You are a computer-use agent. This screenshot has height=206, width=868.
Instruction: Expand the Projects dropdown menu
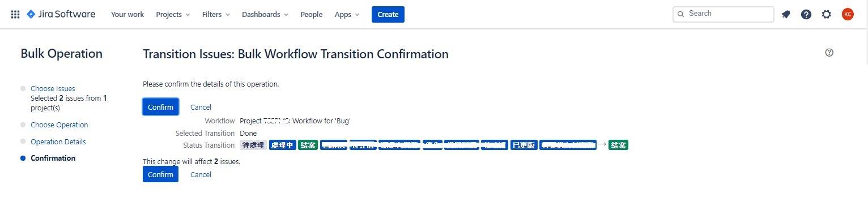(173, 14)
